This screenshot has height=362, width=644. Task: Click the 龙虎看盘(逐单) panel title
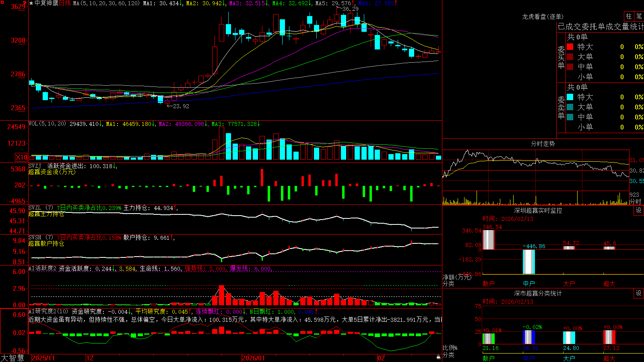pos(543,16)
